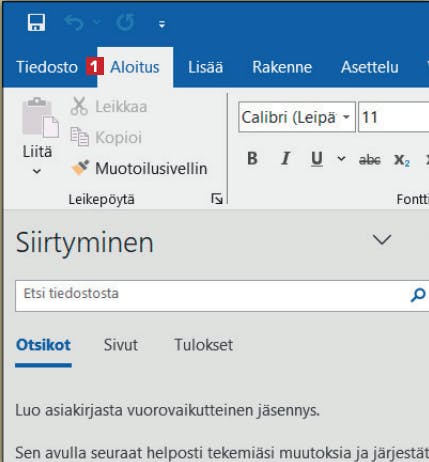
Task: Click the Leikkaa scissors icon
Action: (79, 106)
